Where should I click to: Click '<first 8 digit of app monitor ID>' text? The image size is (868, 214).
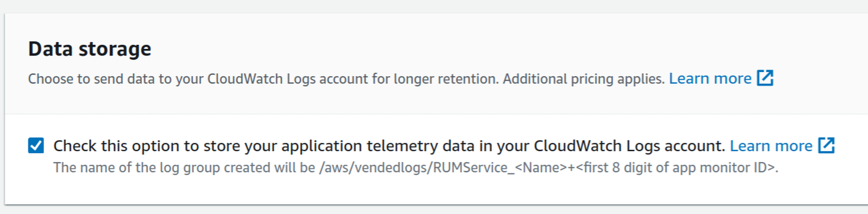pyautogui.click(x=676, y=168)
